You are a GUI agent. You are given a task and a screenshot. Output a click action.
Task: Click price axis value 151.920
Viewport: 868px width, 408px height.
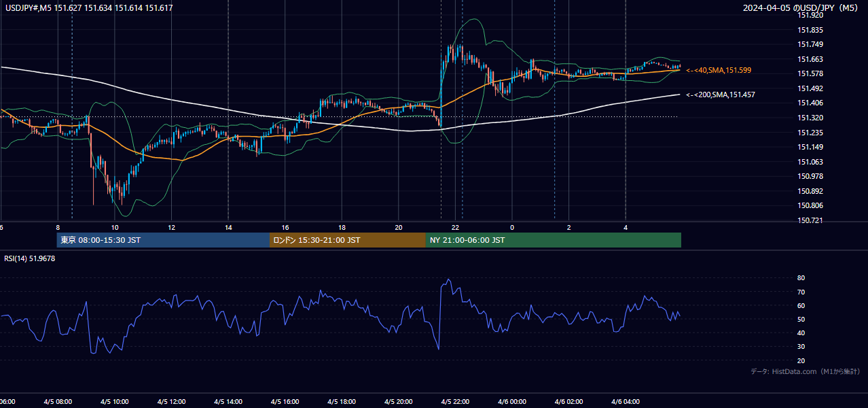click(810, 14)
